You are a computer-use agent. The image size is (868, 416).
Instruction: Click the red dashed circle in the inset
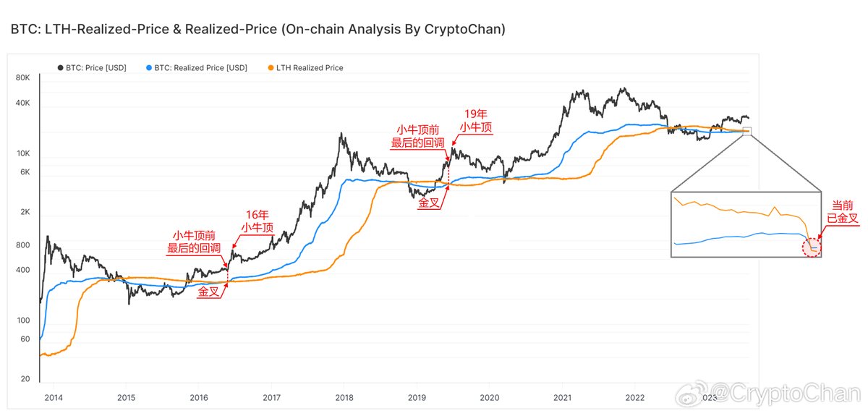click(x=812, y=248)
